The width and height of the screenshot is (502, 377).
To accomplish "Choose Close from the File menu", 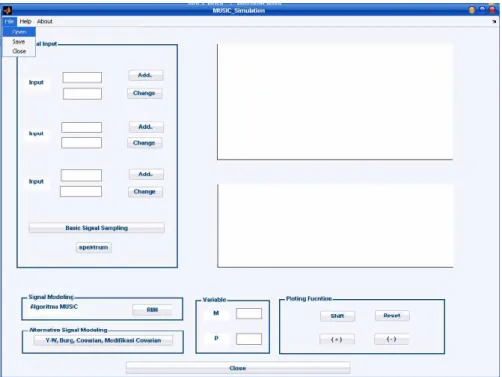I will (19, 51).
